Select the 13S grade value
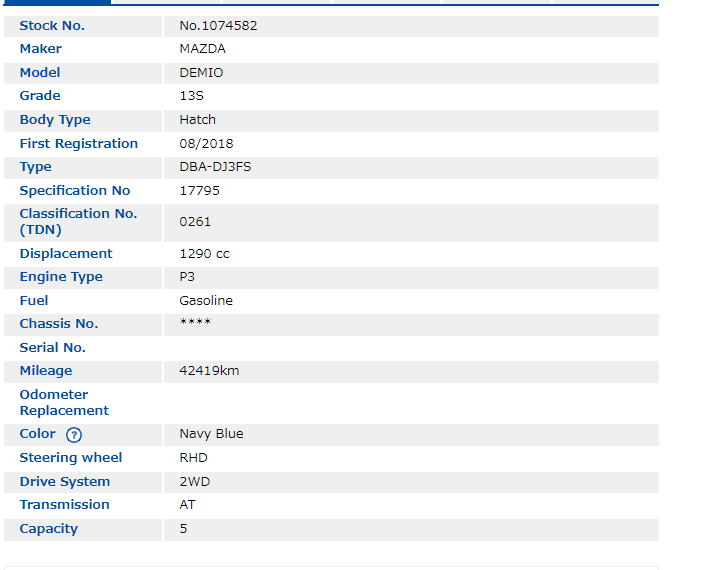The height and width of the screenshot is (570, 703). click(190, 96)
